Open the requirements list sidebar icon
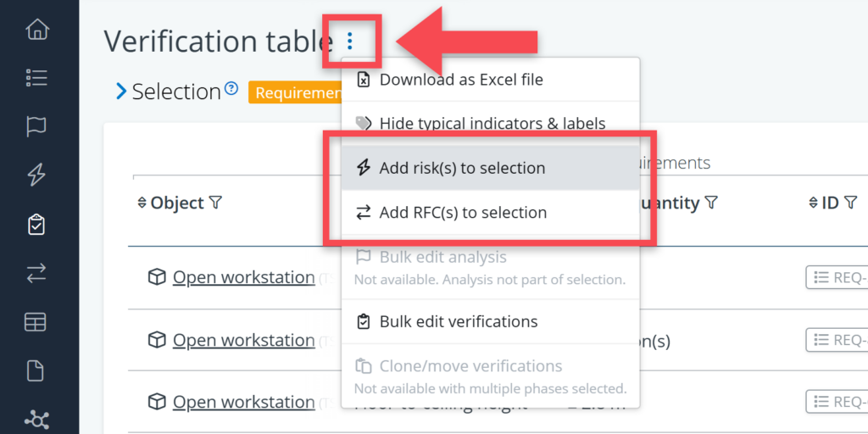Viewport: 868px width, 434px height. point(36,78)
